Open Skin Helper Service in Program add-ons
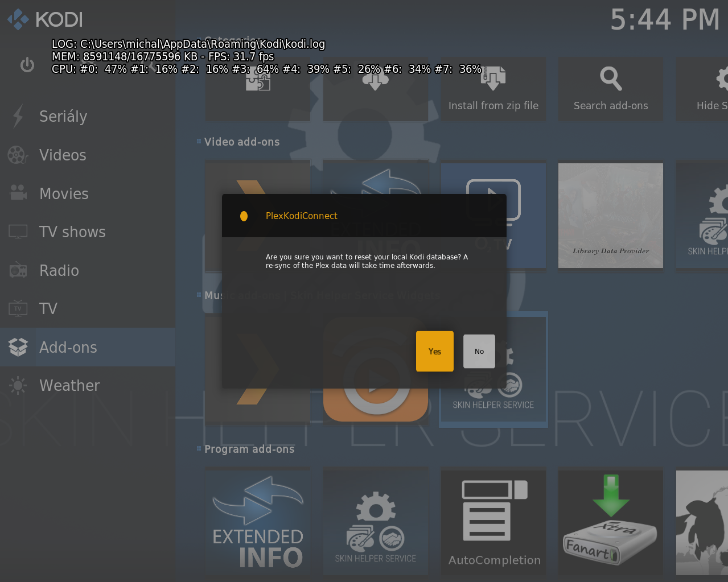The width and height of the screenshot is (728, 582). [x=375, y=521]
